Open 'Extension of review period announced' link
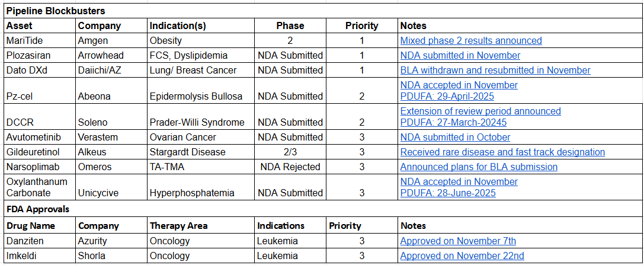The width and height of the screenshot is (644, 265). [x=480, y=111]
